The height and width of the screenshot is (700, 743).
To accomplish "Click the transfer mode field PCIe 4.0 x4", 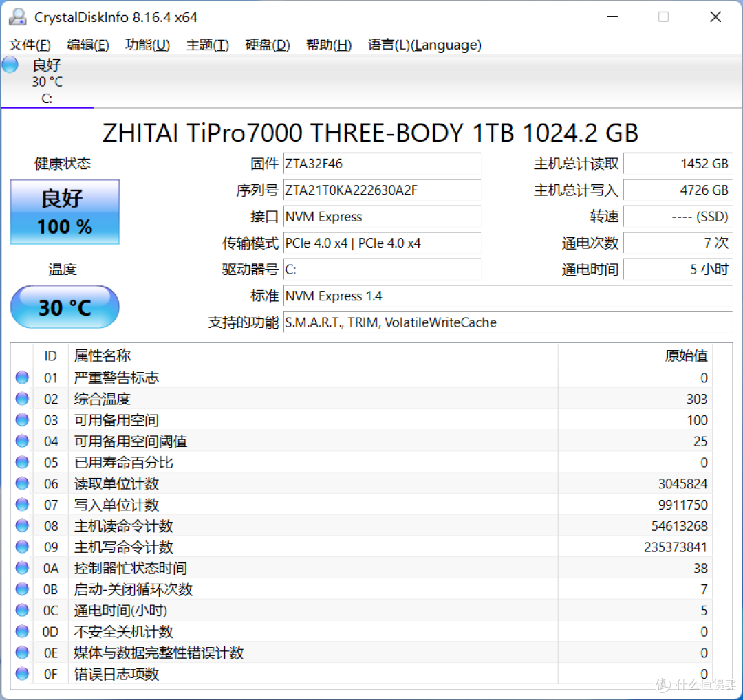I will (382, 243).
